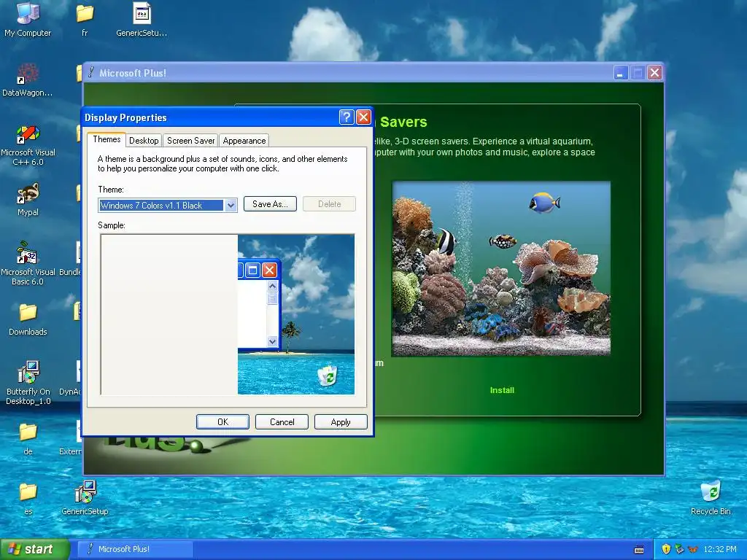Viewport: 747px width, 560px height.
Task: Switch to the Desktop tab
Action: click(x=144, y=141)
